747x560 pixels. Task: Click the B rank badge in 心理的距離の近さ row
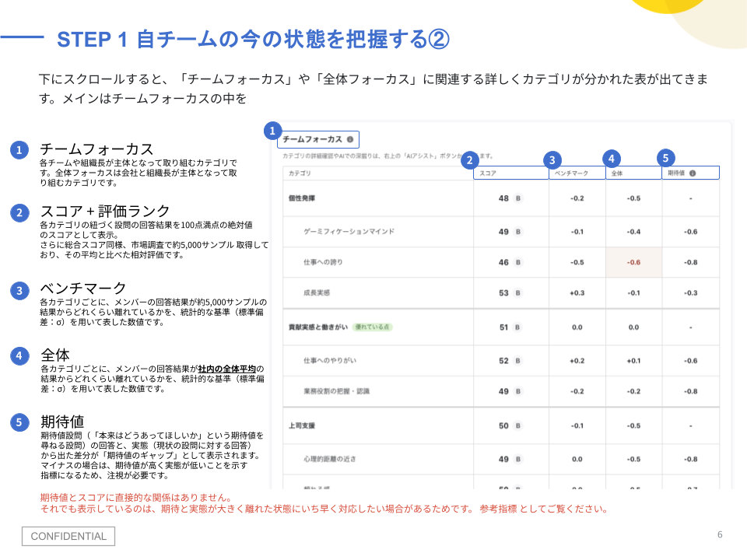coord(518,459)
